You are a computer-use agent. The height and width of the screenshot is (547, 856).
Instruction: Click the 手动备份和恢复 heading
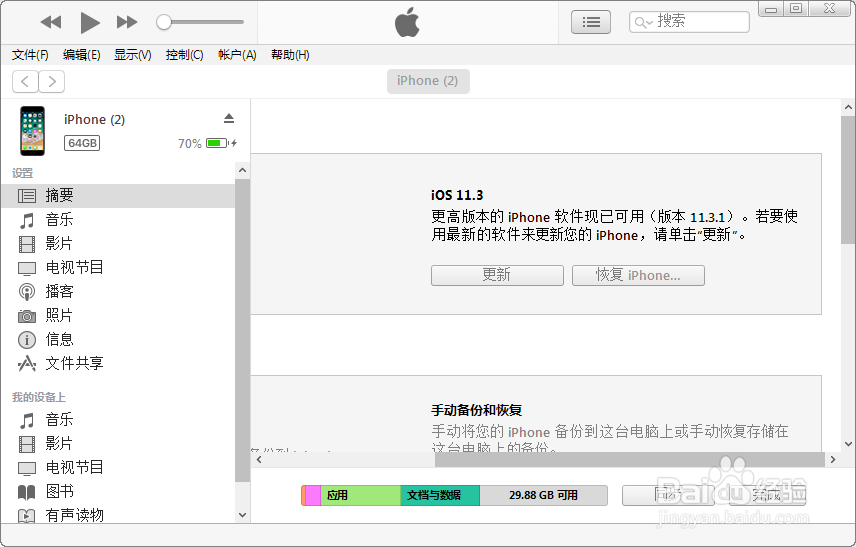pos(477,410)
